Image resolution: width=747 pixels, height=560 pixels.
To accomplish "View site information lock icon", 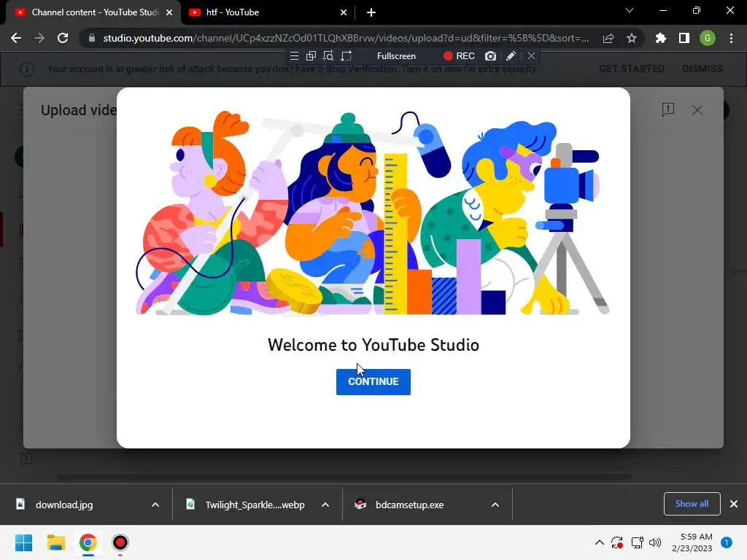I will coord(92,38).
